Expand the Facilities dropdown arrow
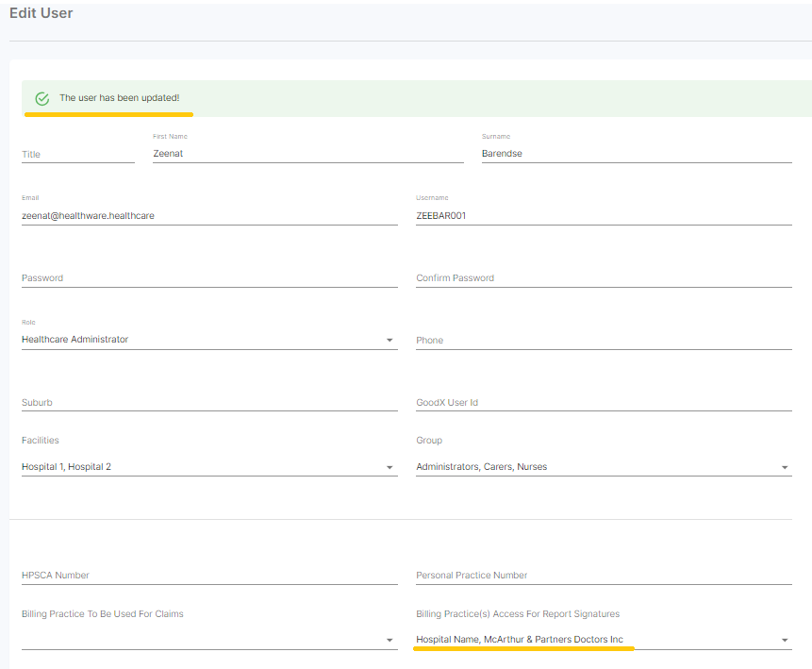 (389, 467)
